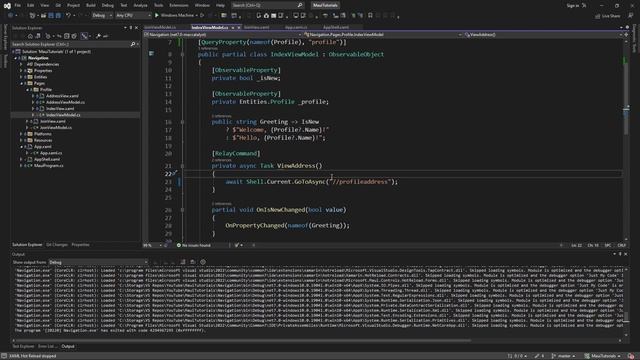
Task: Open the Any CPU platform dropdown
Action: [x=133, y=16]
